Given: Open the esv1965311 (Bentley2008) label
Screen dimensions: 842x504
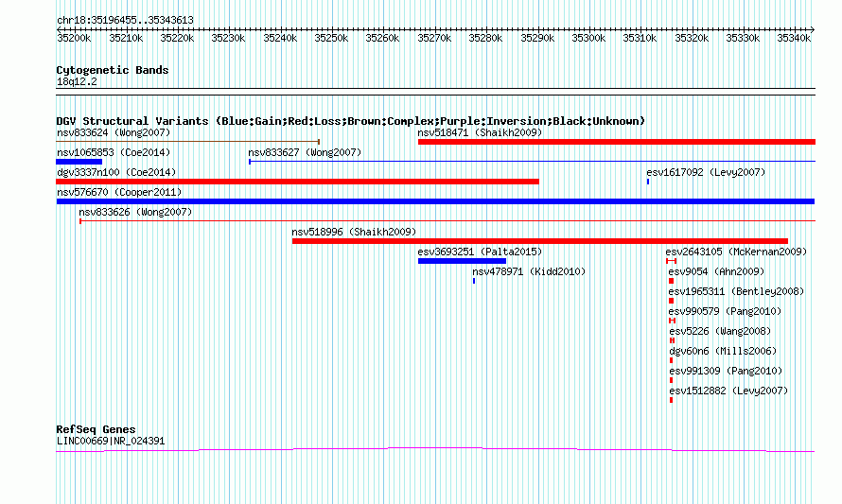Looking at the screenshot, I should click(x=736, y=291).
